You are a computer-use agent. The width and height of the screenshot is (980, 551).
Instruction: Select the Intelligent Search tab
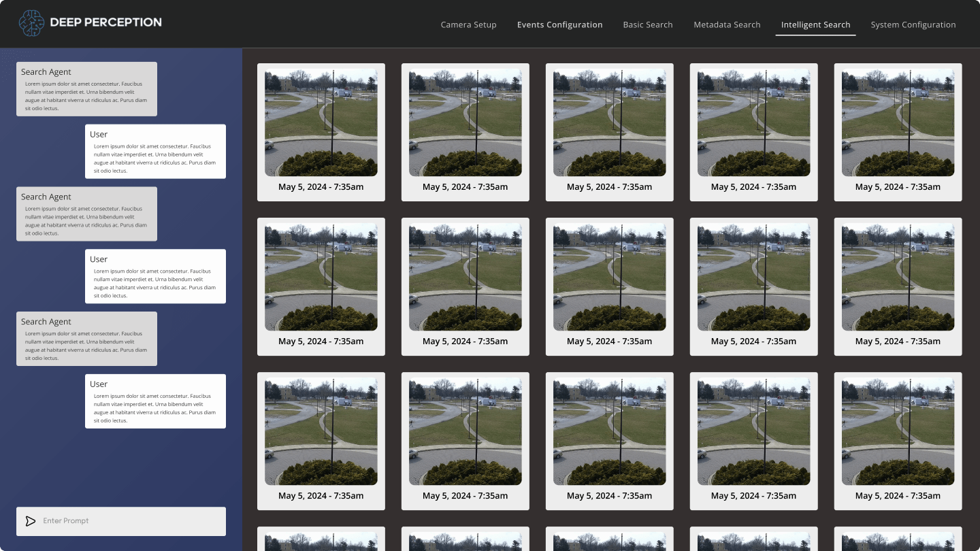(x=815, y=24)
